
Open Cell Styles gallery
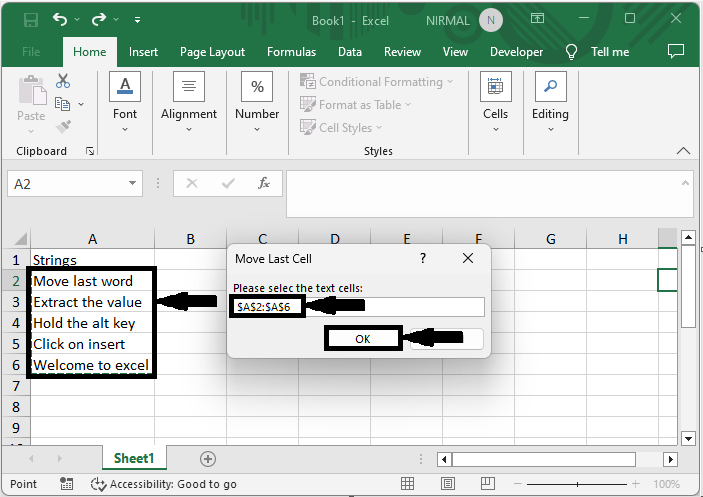[341, 128]
